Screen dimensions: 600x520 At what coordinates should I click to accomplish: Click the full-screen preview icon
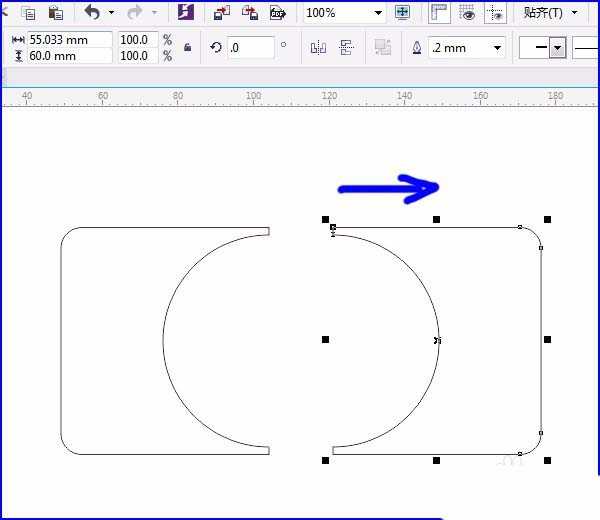tap(403, 12)
